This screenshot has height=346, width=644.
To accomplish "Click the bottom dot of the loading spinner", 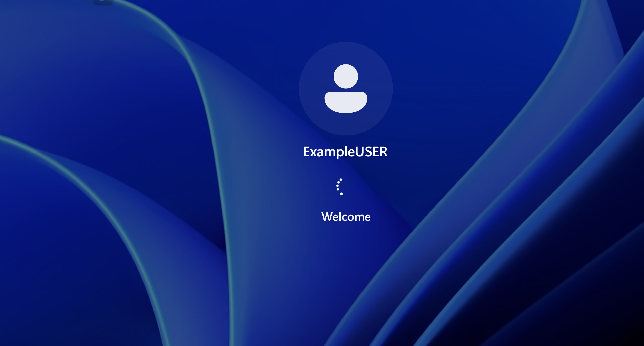I will coord(341,194).
